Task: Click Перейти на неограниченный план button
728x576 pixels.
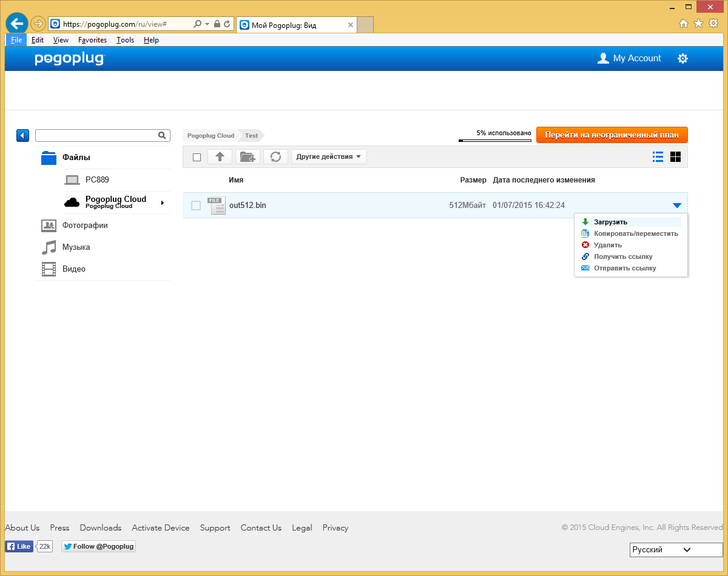Action: click(x=612, y=135)
